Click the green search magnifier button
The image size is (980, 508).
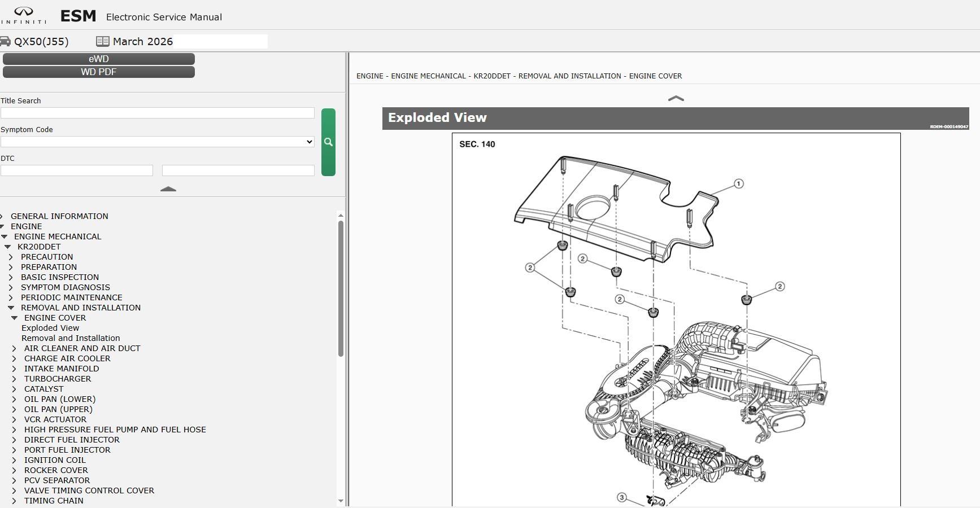pyautogui.click(x=328, y=142)
